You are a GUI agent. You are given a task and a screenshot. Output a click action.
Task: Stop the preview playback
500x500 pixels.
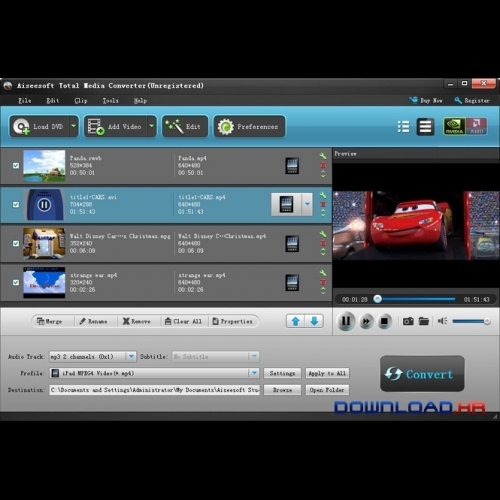click(x=384, y=321)
